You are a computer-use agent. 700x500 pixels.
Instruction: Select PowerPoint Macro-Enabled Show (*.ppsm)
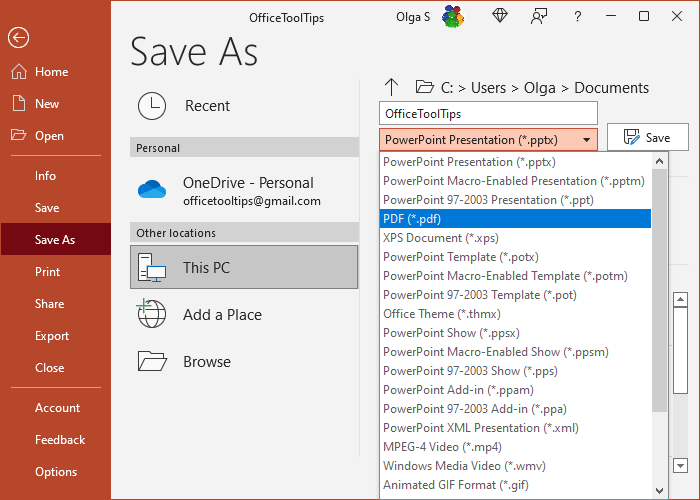pos(515,352)
